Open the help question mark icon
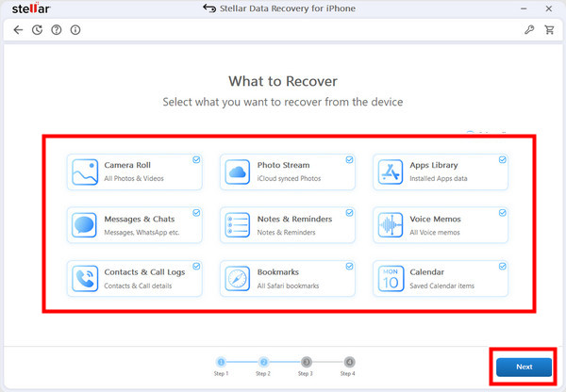566x392 pixels. click(57, 30)
